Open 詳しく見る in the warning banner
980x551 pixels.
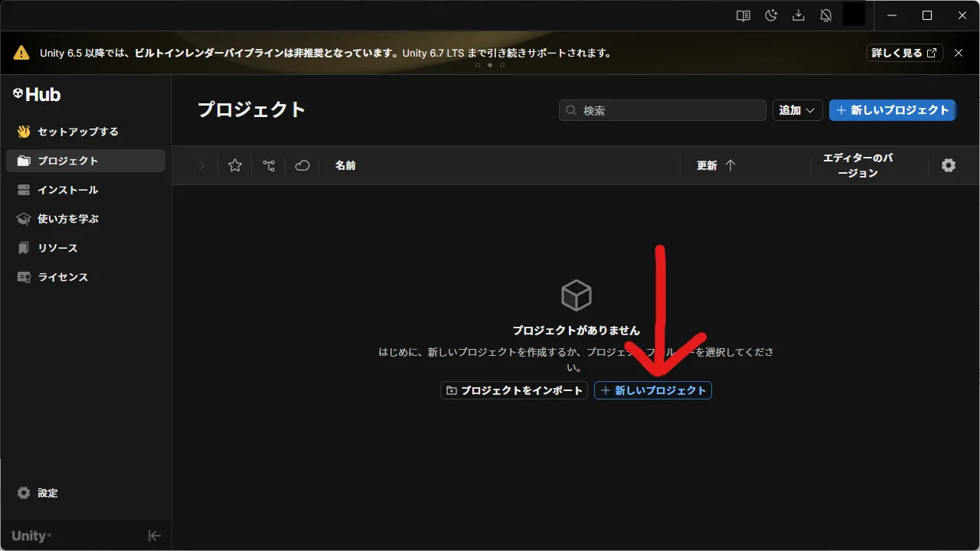click(904, 53)
